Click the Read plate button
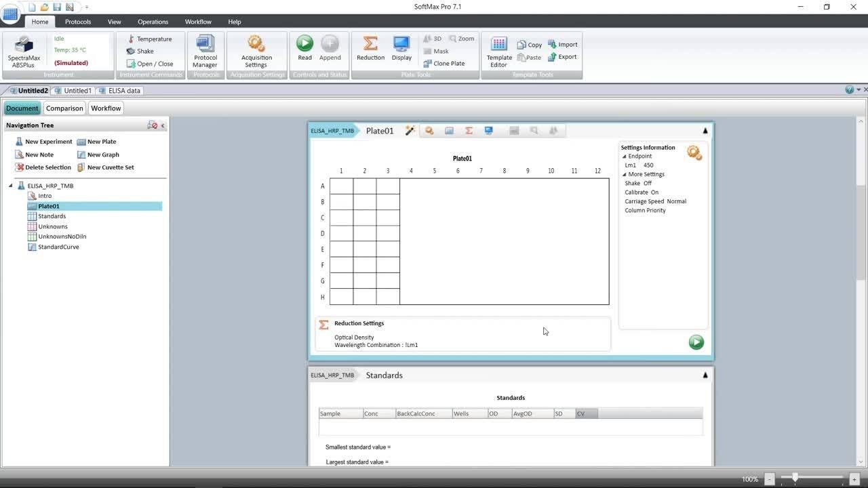 coord(304,49)
